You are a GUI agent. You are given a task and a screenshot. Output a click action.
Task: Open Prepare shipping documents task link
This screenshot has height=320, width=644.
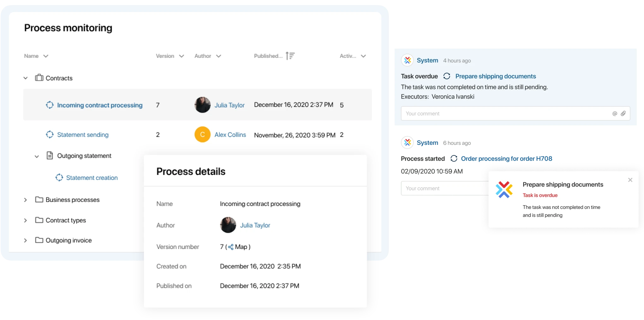[x=495, y=76]
